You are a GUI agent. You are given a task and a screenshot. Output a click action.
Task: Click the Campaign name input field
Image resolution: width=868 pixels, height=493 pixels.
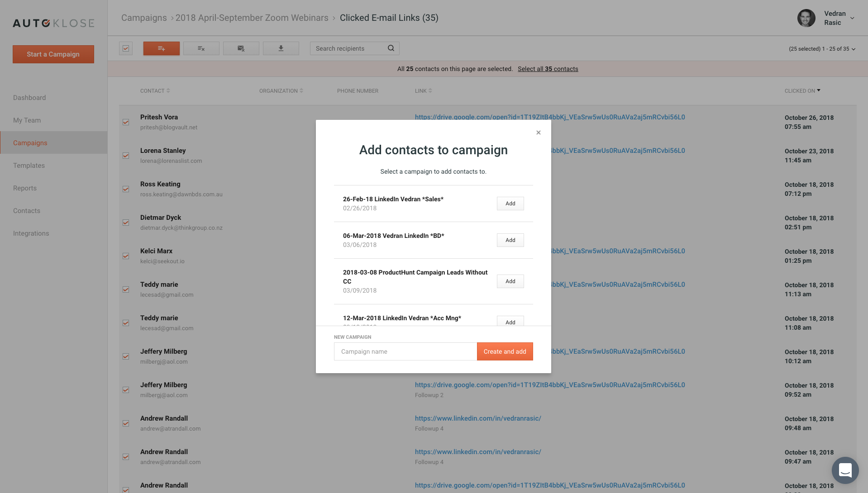pos(405,351)
